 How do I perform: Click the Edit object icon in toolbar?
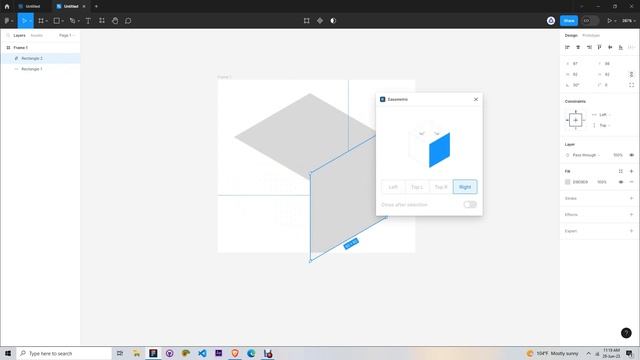point(307,21)
